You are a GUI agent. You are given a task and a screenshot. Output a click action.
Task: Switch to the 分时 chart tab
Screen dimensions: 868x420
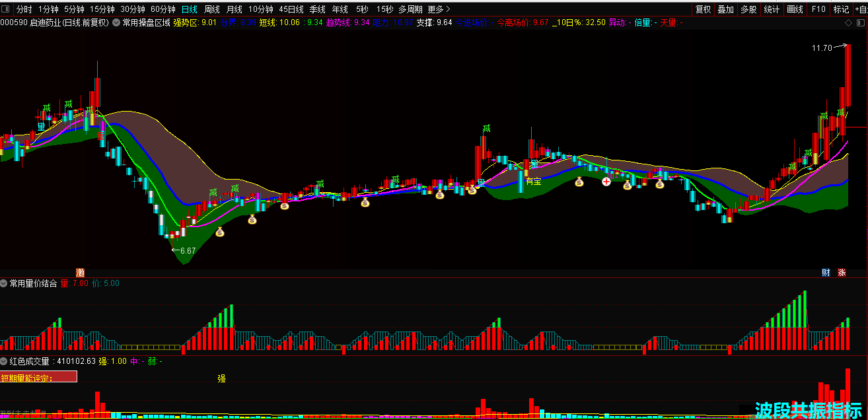tap(24, 9)
